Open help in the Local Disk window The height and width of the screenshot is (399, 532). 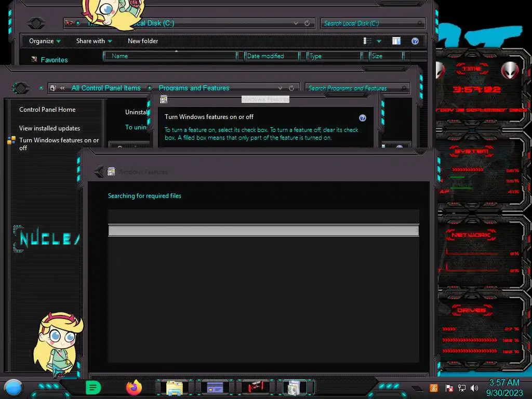(415, 41)
